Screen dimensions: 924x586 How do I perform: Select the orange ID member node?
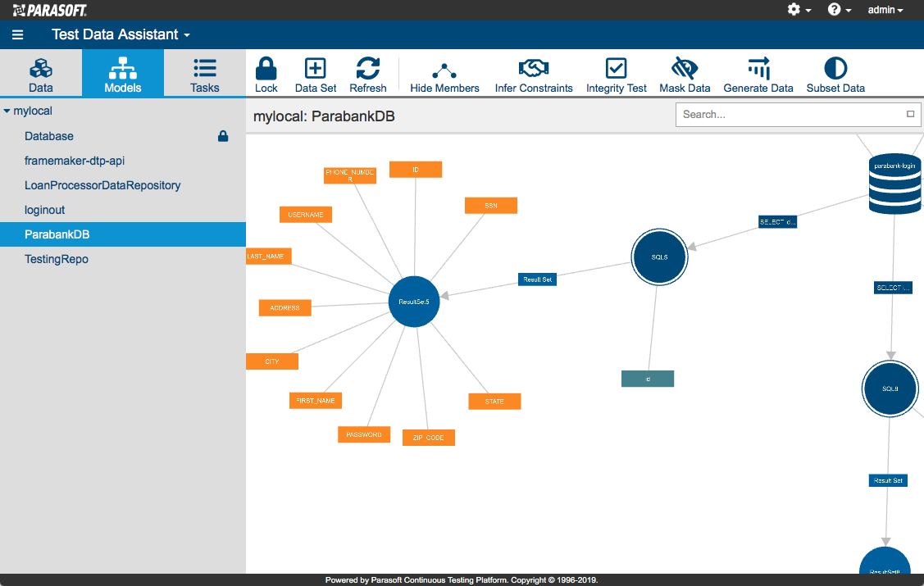click(416, 170)
